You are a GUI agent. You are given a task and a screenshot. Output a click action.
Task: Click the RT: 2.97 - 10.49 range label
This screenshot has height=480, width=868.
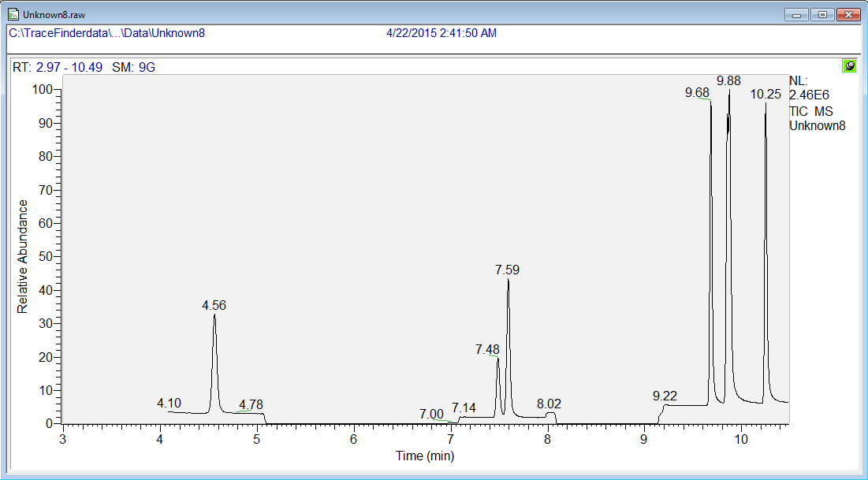[58, 67]
